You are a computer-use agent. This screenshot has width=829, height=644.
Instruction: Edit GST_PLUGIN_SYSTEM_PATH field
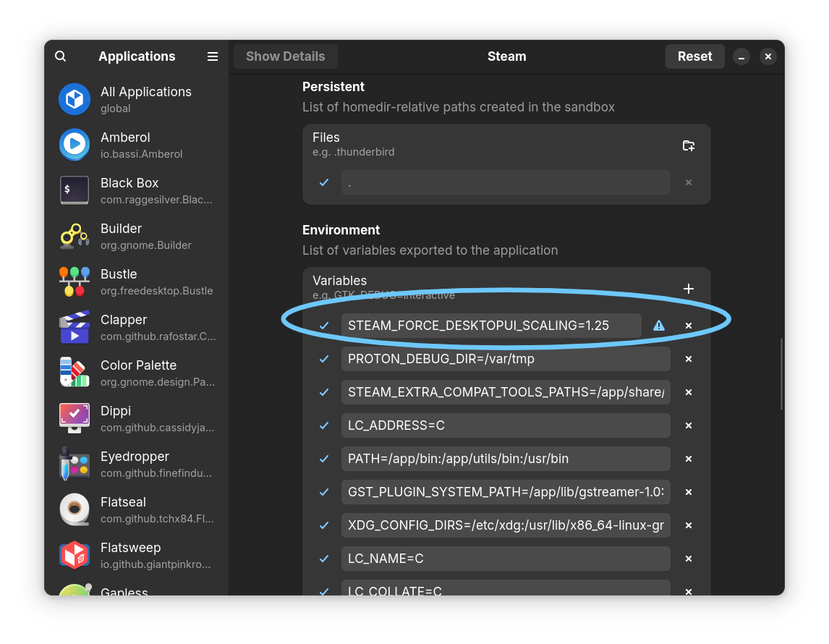pyautogui.click(x=506, y=492)
